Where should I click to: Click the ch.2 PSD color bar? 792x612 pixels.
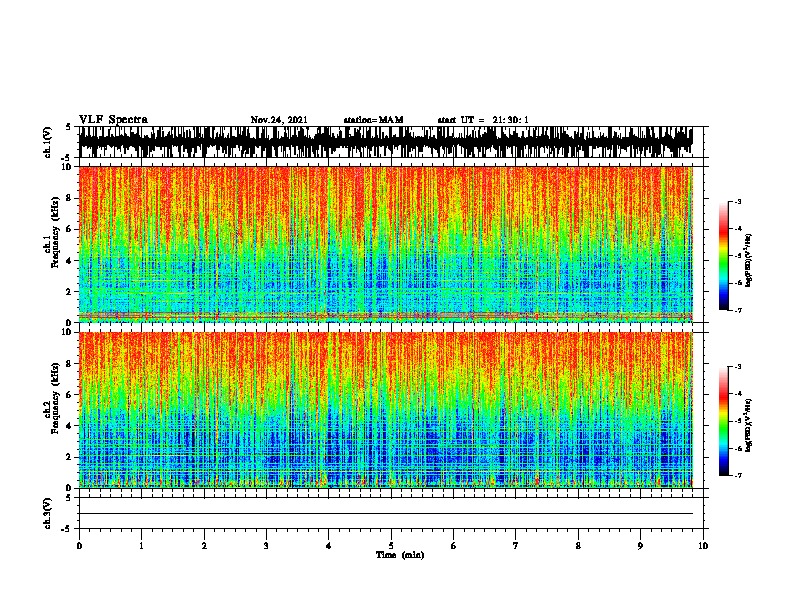coord(724,421)
